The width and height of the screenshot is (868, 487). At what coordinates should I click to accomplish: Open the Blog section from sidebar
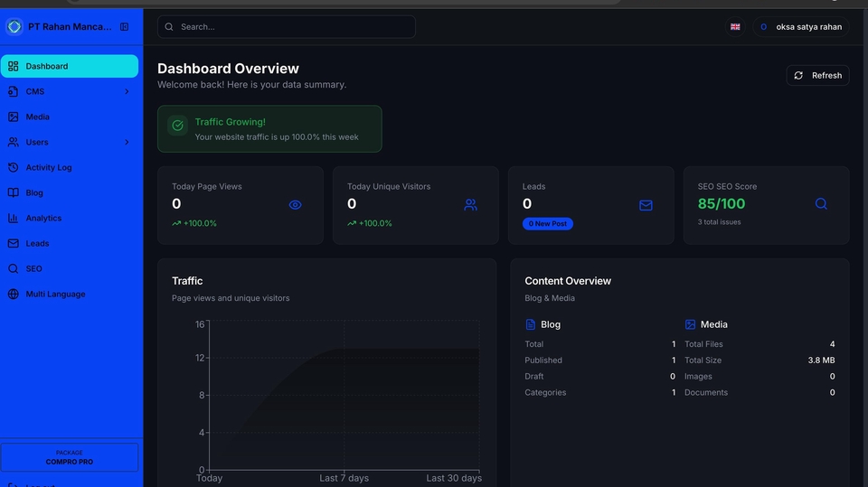70,192
